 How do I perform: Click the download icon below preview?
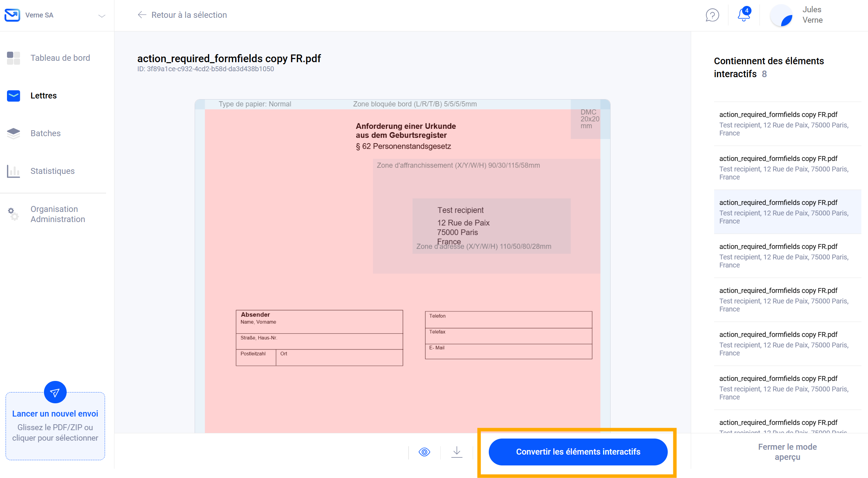tap(457, 452)
